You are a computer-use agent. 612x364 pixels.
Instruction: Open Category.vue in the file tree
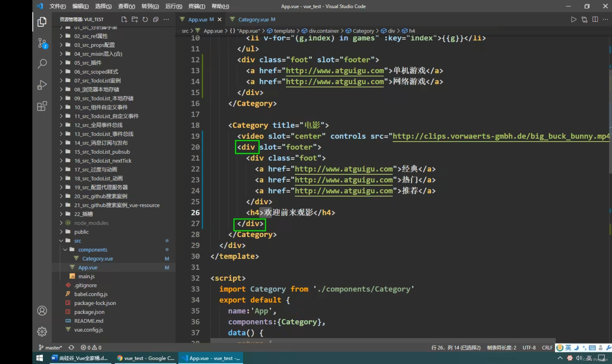97,259
